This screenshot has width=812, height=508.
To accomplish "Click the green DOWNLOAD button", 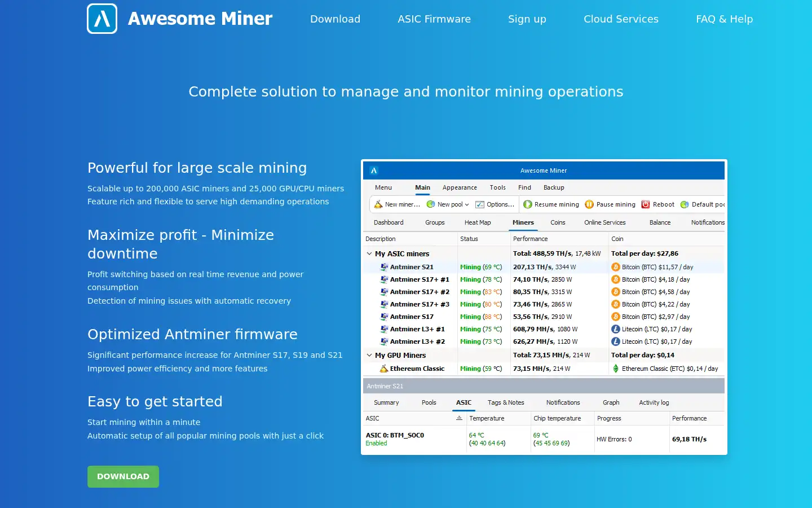I will 123,476.
